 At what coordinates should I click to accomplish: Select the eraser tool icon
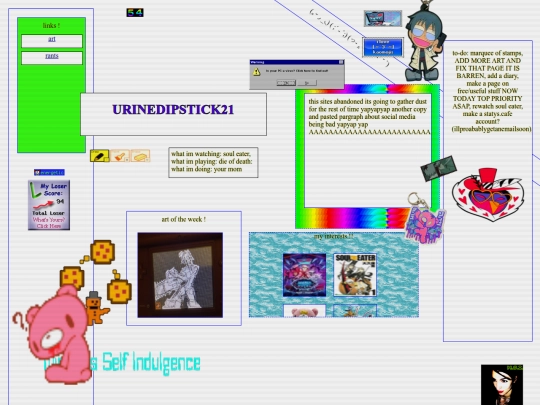pyautogui.click(x=140, y=156)
